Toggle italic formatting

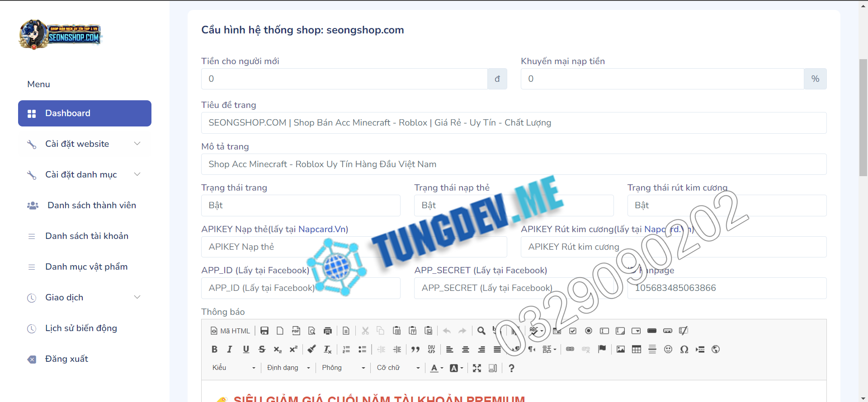click(x=230, y=349)
